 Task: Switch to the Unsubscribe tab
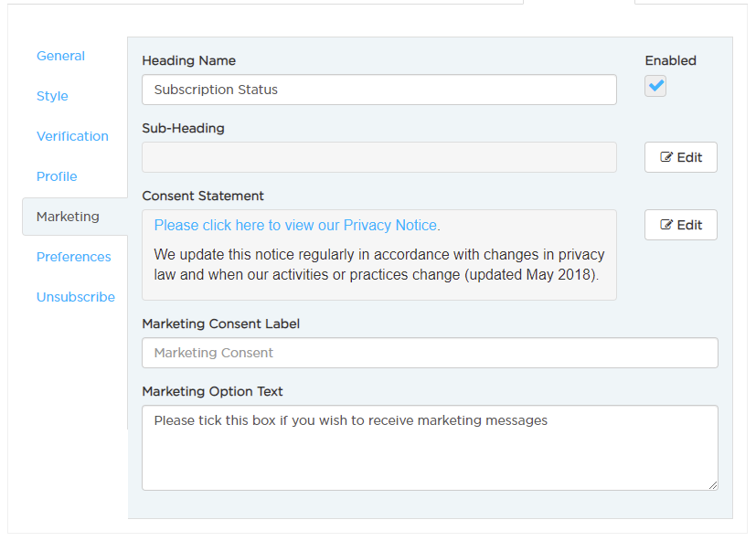pos(76,297)
